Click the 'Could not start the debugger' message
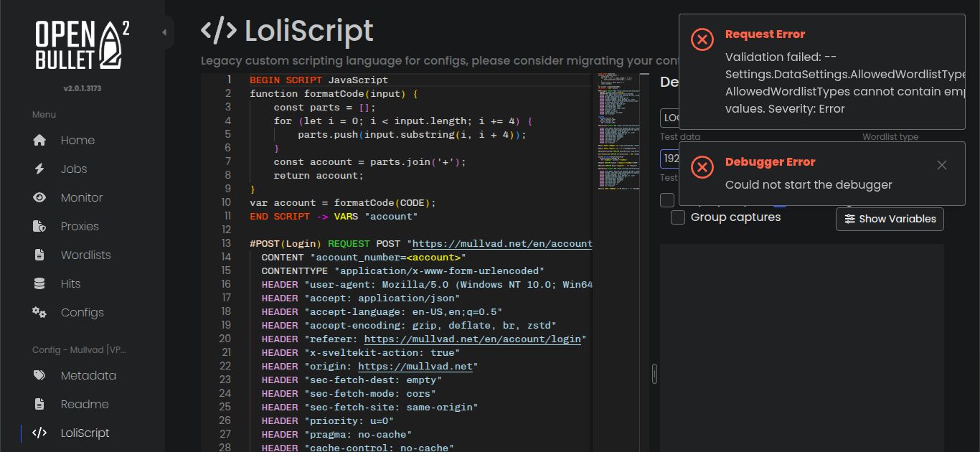This screenshot has width=980, height=452. (x=809, y=184)
